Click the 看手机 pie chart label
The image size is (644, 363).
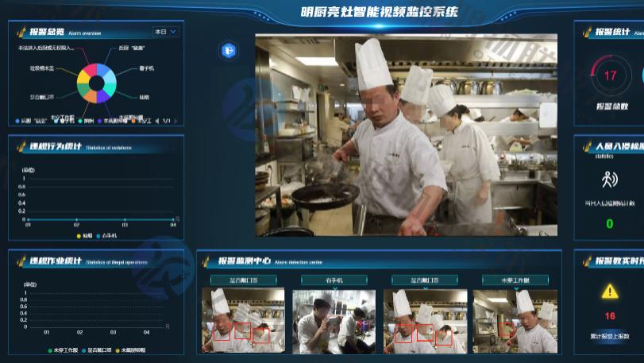147,68
